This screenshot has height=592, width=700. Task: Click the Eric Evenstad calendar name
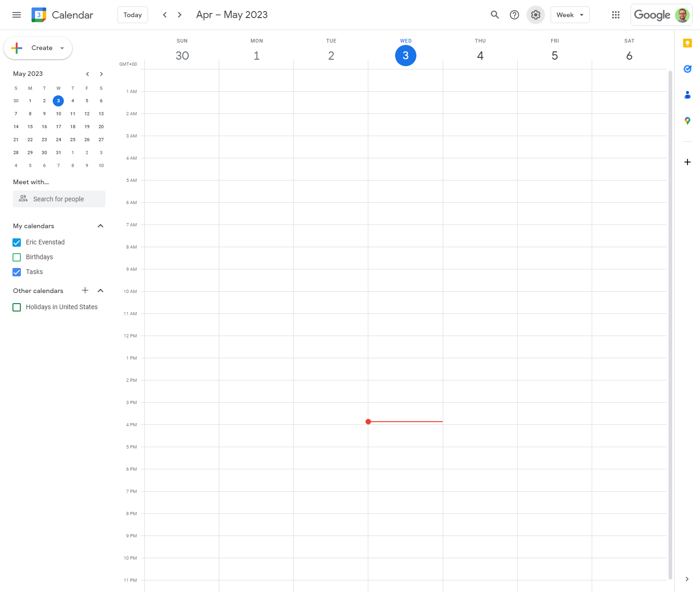(x=45, y=242)
